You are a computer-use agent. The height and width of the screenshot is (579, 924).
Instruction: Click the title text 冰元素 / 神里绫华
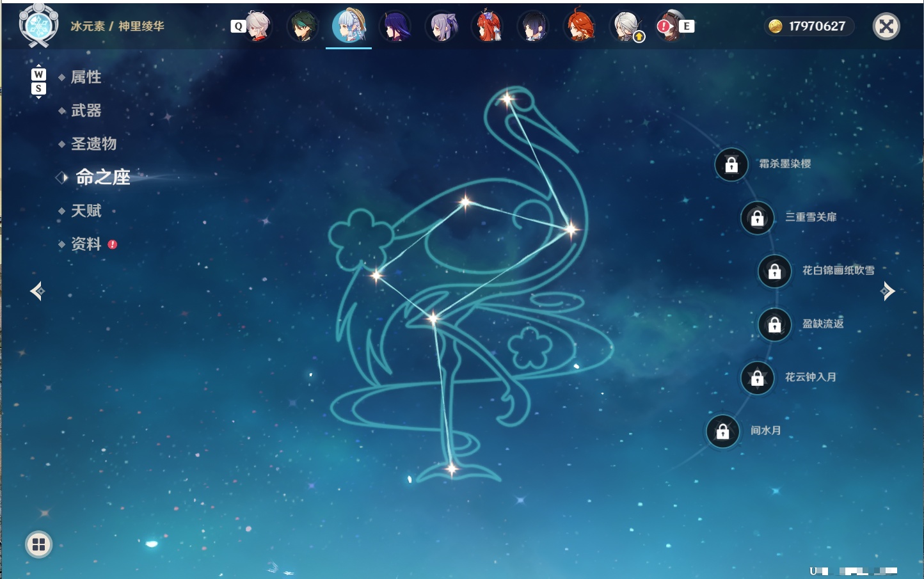click(117, 26)
